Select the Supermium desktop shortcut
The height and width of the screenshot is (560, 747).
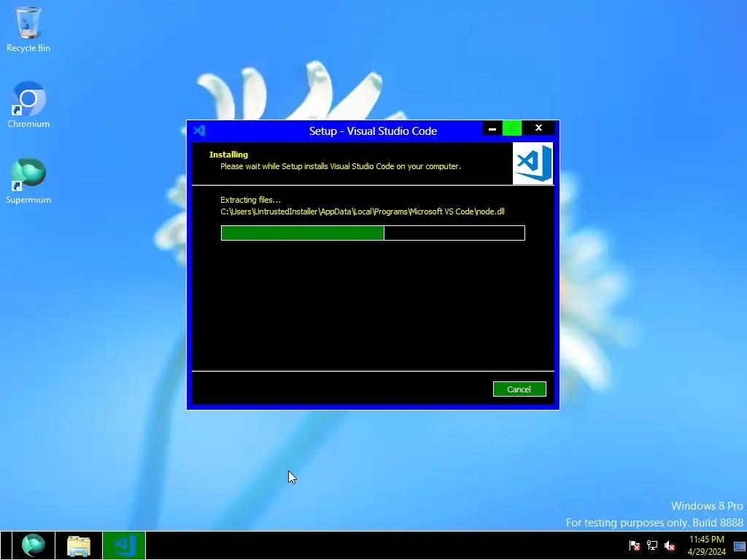tap(28, 181)
